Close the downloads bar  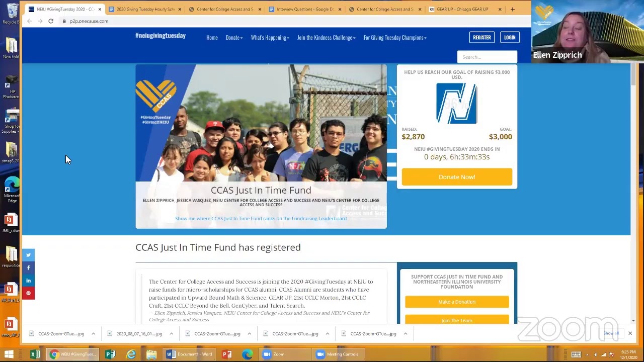pos(630,333)
